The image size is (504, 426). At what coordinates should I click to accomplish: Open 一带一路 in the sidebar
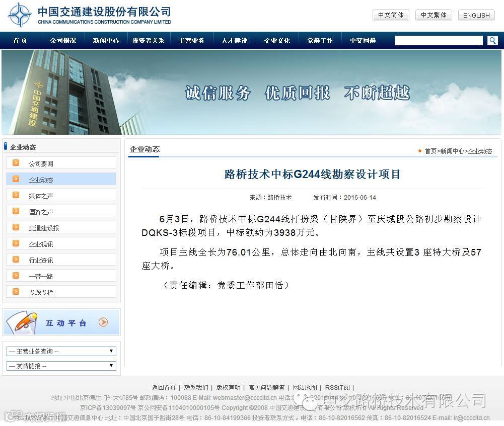[x=61, y=275]
